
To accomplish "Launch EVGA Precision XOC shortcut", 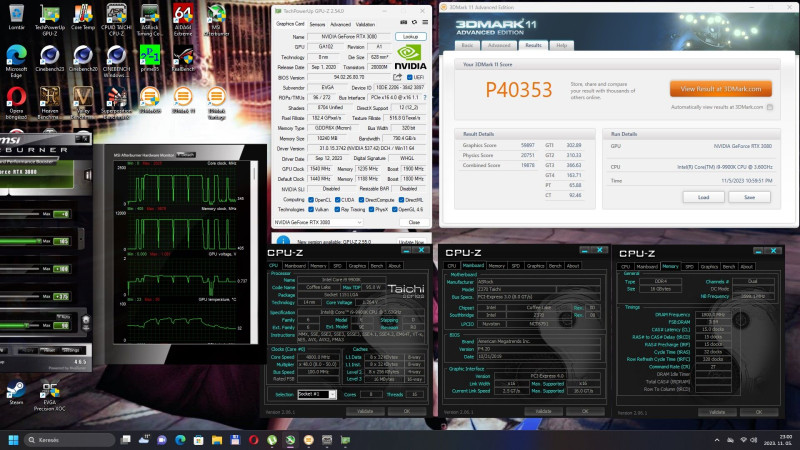I will point(49,396).
